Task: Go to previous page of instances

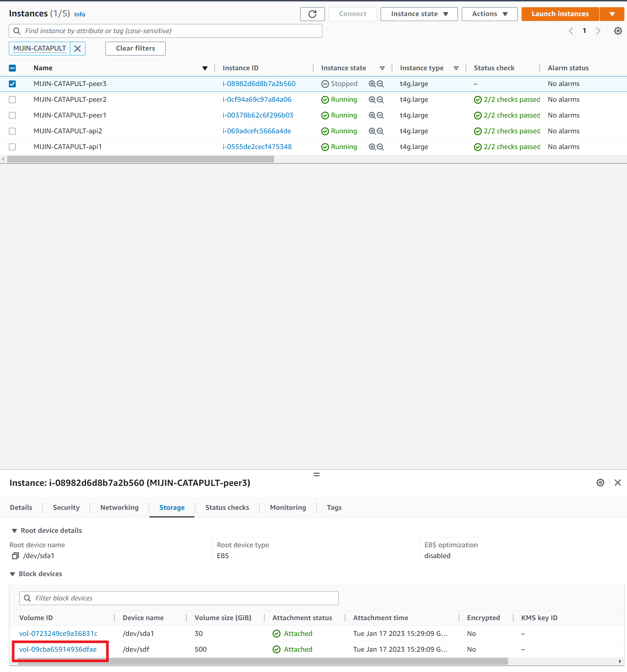Action: [571, 31]
